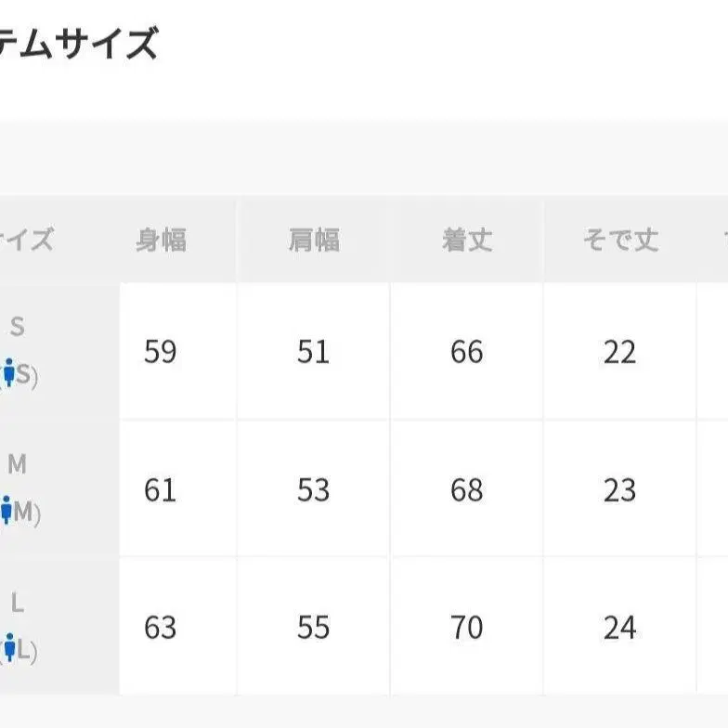Click the そで丈 value 22 cell
728x728 pixels.
pos(620,351)
